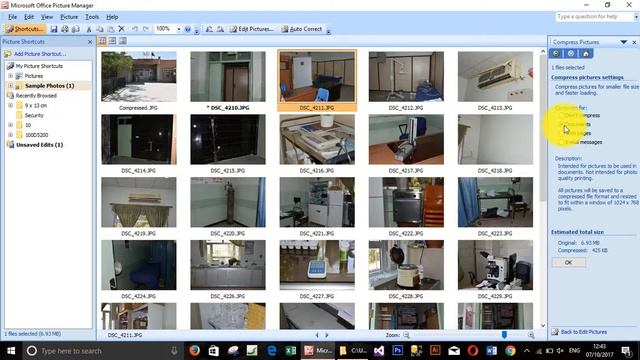Image resolution: width=640 pixels, height=360 pixels.
Task: Click the Add Picture Shortcut link
Action: coord(40,54)
